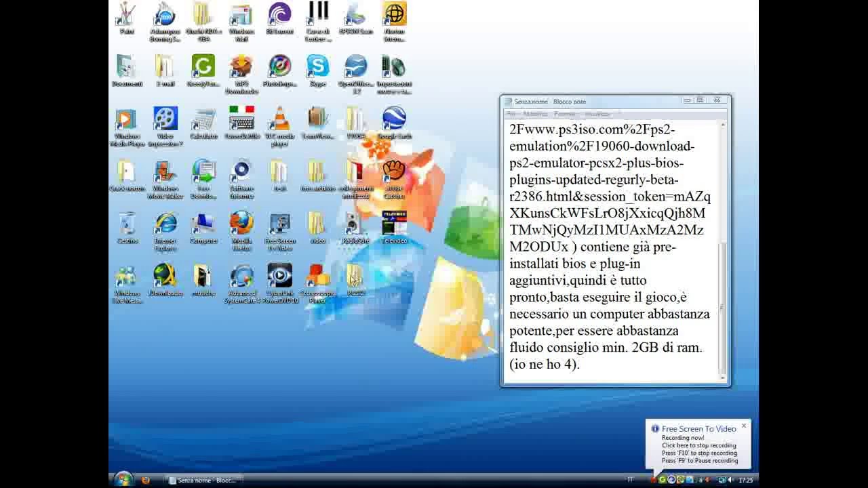The image size is (868, 488).
Task: Select the Senza nome Blocco note taskbar button
Action: click(205, 480)
